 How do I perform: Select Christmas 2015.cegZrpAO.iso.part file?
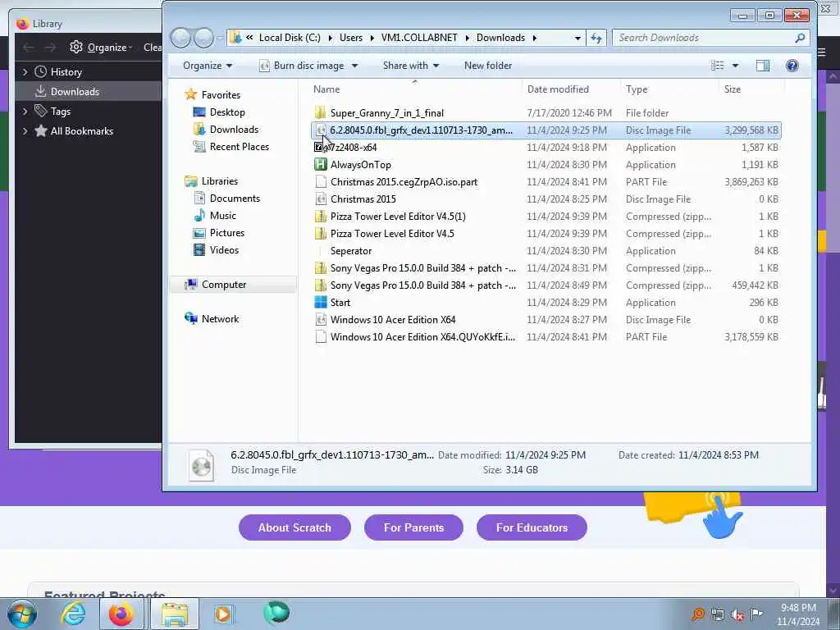pos(546,182)
